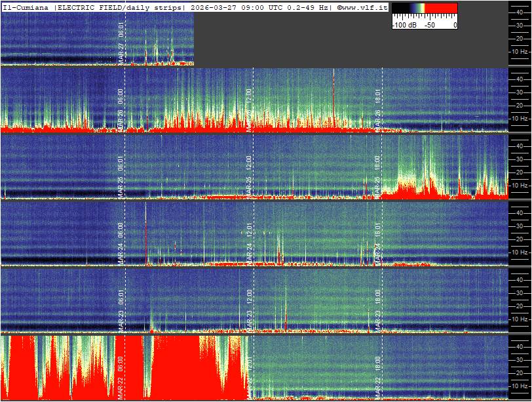Select the MAR 24 18:01 time marker
Image resolution: width=532 pixels, height=402 pixels.
[378, 240]
